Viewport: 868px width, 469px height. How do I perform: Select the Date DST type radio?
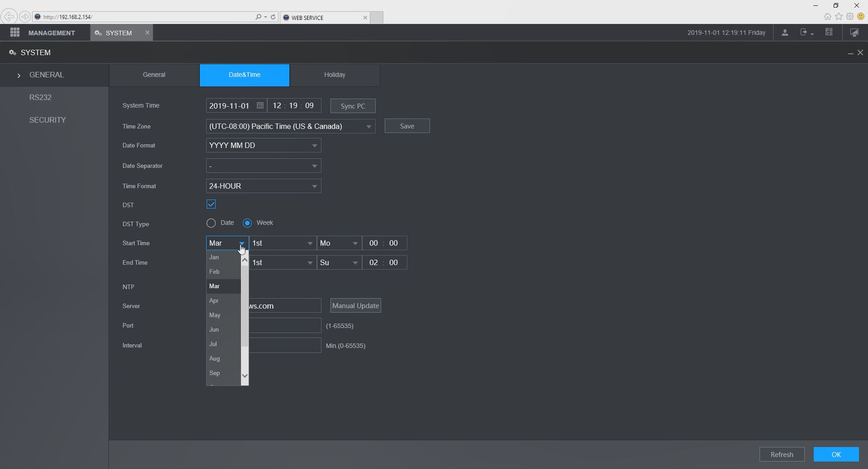coord(211,223)
